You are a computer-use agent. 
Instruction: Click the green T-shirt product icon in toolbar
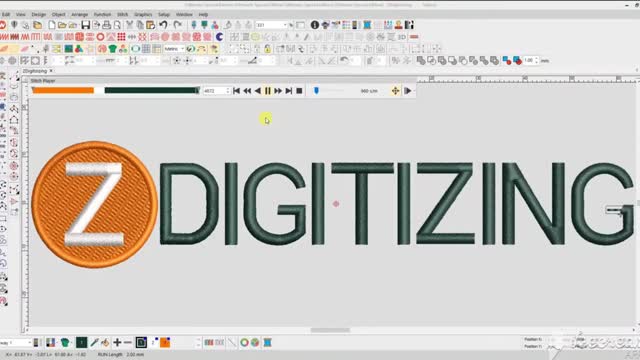113,49
